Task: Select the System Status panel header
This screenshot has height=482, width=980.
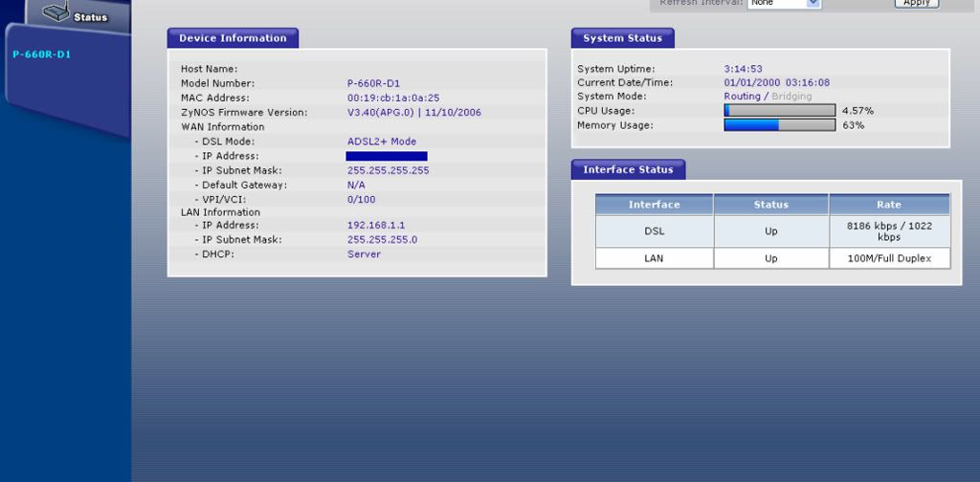Action: (x=622, y=38)
